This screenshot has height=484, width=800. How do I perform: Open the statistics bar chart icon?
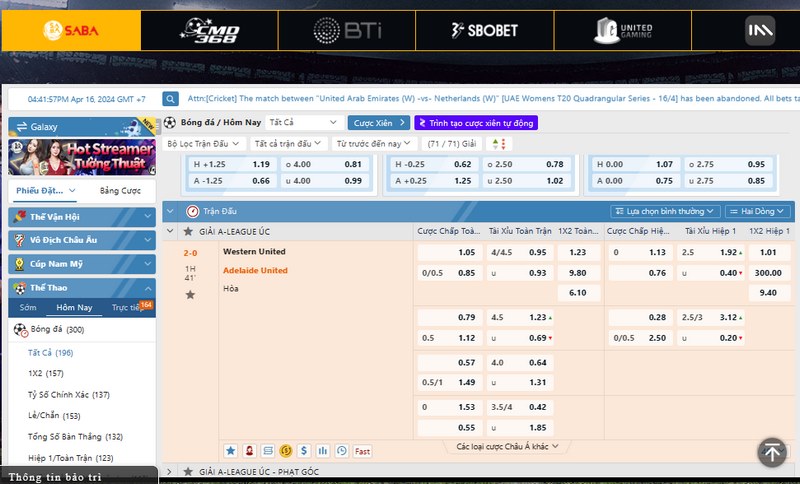coord(323,451)
